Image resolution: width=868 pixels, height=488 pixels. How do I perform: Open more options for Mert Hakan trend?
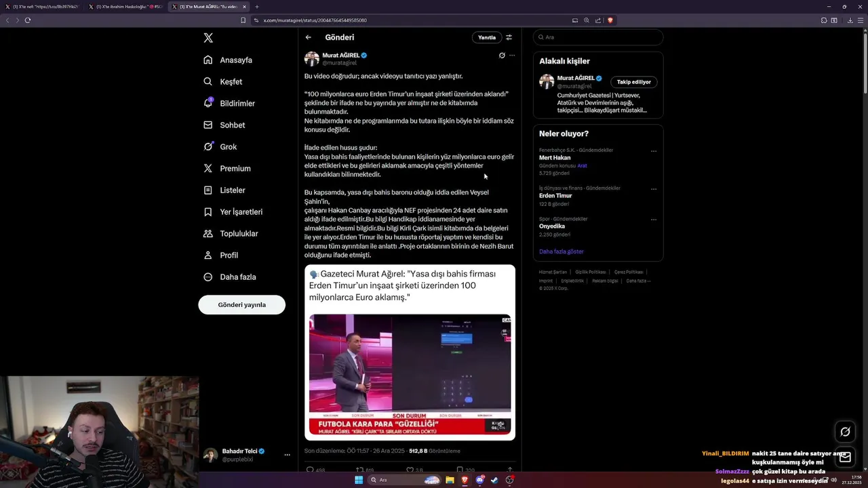[654, 151]
